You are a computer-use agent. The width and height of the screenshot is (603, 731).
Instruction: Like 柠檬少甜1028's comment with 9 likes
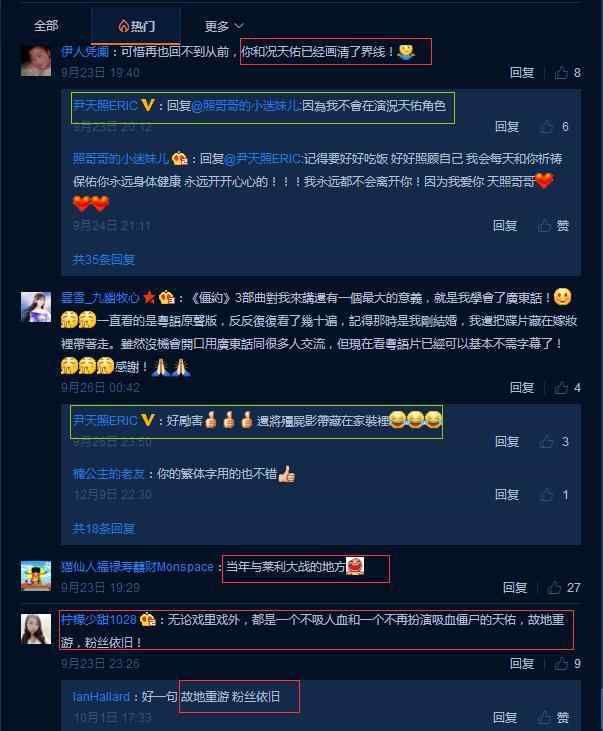pos(568,663)
